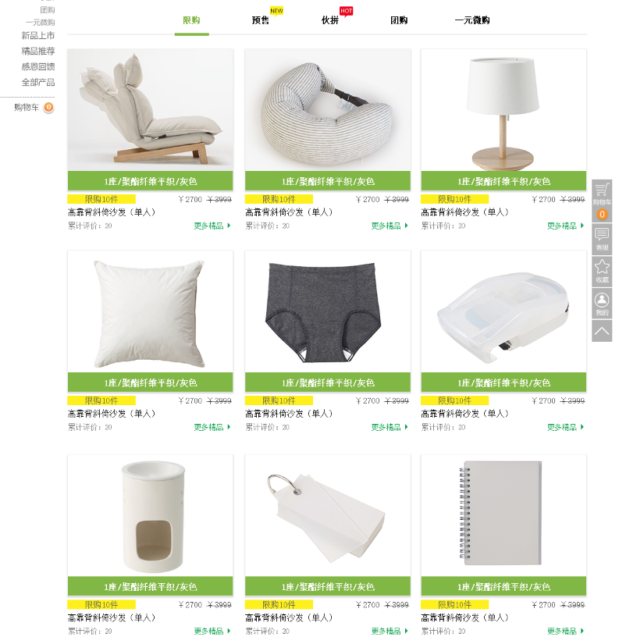Open 全部产品 in left menu
644x644 pixels.
click(37, 82)
